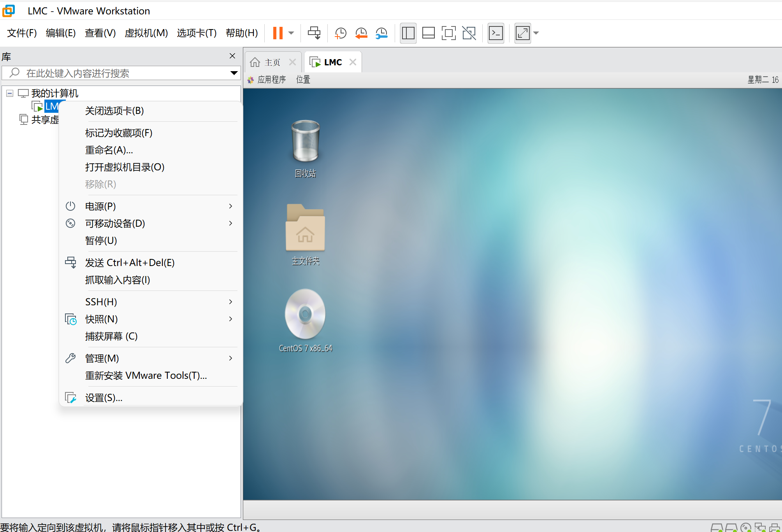Expand the 电源(P) submenu
This screenshot has width=782, height=532.
click(x=150, y=206)
